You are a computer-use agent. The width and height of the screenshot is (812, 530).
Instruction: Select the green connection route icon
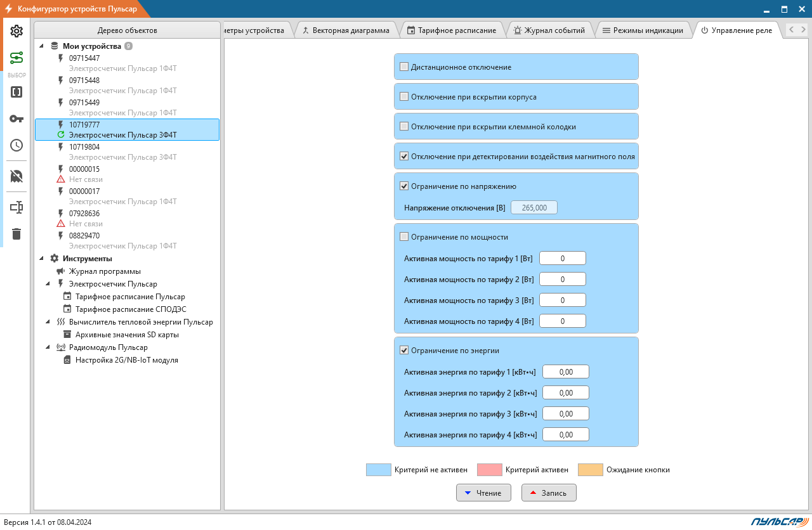coord(16,58)
